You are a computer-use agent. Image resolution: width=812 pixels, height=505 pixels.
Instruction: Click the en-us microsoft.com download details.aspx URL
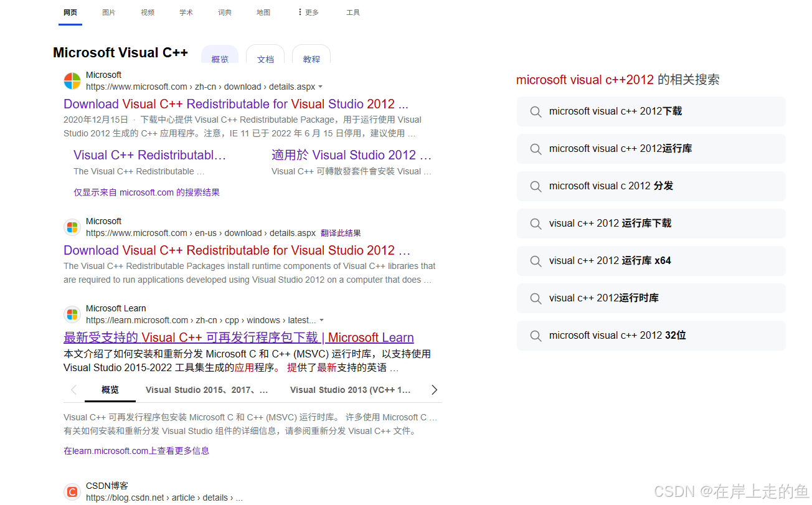tap(201, 233)
